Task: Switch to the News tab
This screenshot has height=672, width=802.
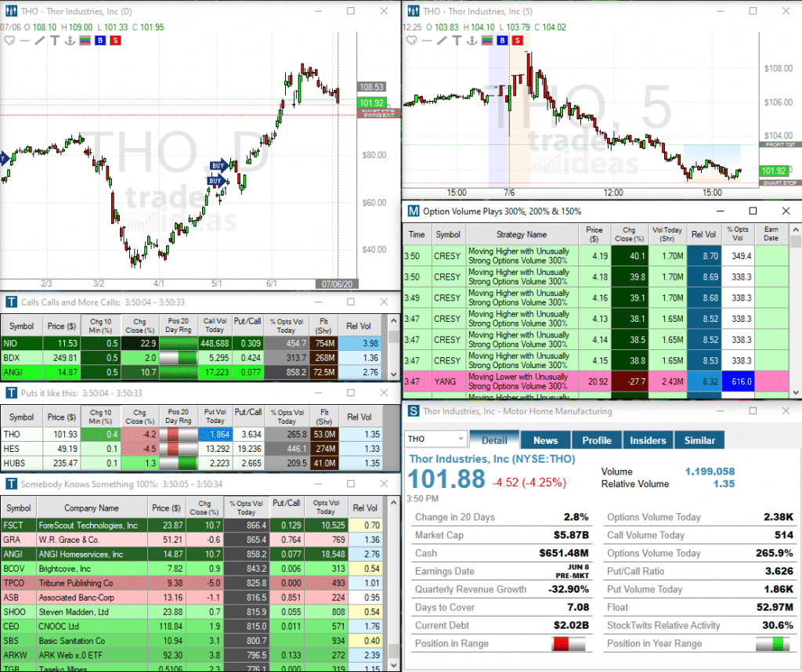Action: point(545,440)
